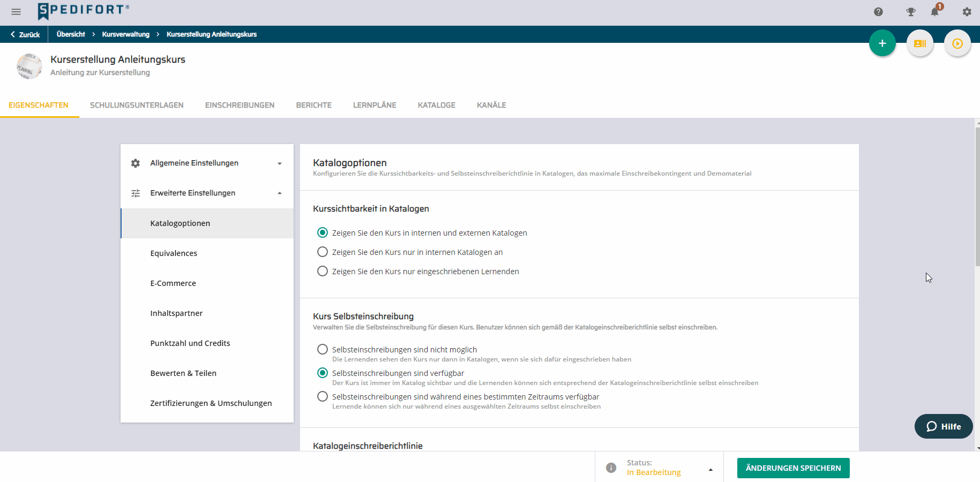Open the Status dropdown arrow
Image resolution: width=980 pixels, height=482 pixels.
(710, 470)
